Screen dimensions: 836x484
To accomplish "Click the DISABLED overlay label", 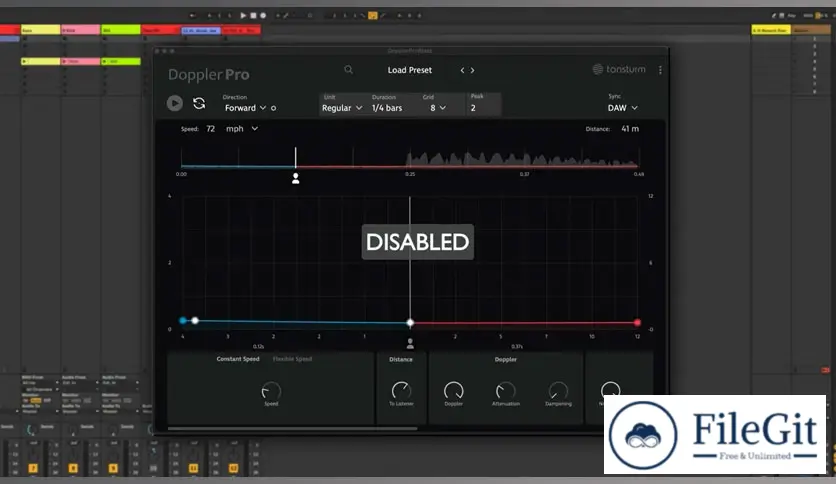I will 417,242.
